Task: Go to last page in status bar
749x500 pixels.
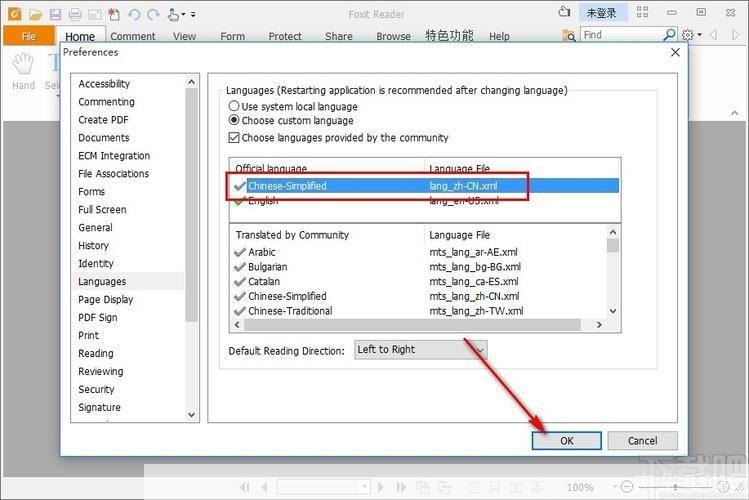Action: tap(400, 487)
